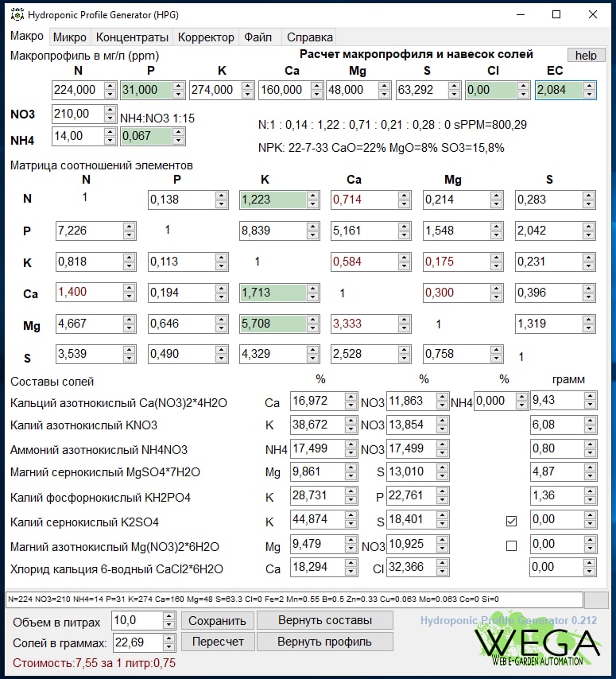Open the Корректор tab

pyautogui.click(x=206, y=37)
